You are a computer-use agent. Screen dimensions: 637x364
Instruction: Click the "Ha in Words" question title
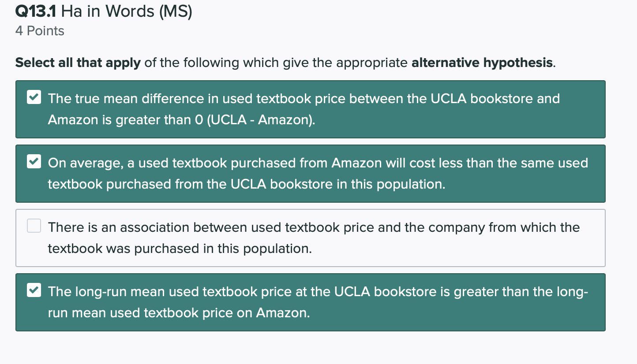click(x=105, y=11)
